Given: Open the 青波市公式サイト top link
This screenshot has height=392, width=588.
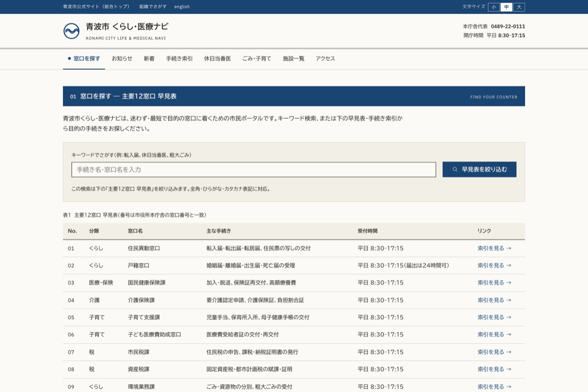Looking at the screenshot, I should point(96,7).
